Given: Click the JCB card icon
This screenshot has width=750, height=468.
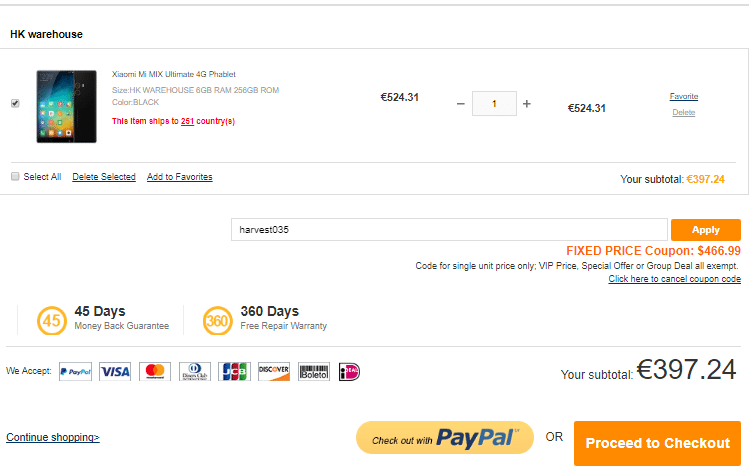Looking at the screenshot, I should click(234, 372).
